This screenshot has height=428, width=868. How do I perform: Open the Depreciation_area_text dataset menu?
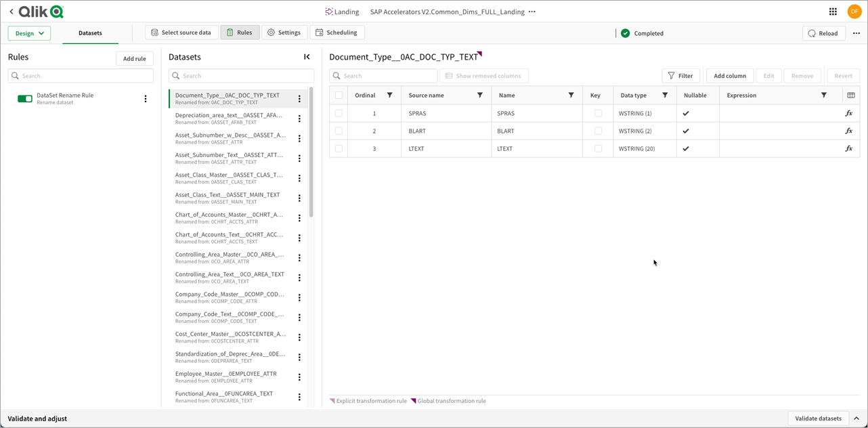pyautogui.click(x=299, y=119)
